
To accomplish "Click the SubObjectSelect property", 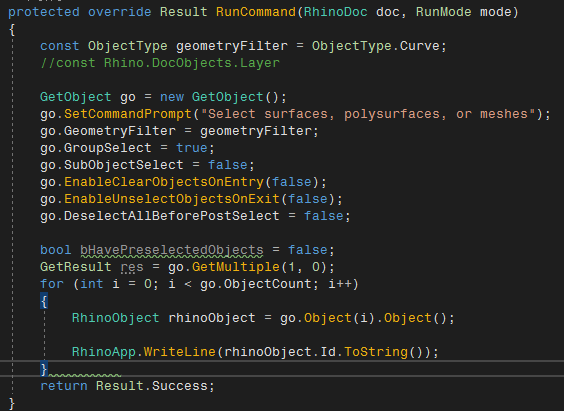I will pyautogui.click(x=124, y=165).
